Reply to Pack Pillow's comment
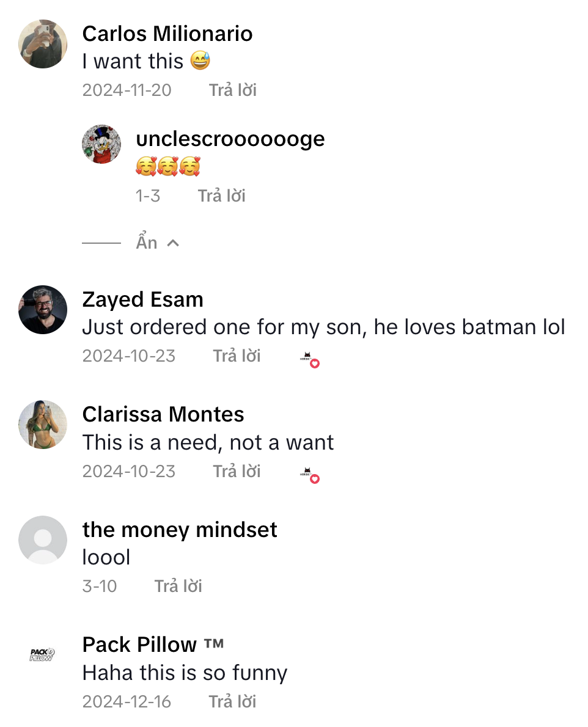The image size is (588, 727). point(232,701)
